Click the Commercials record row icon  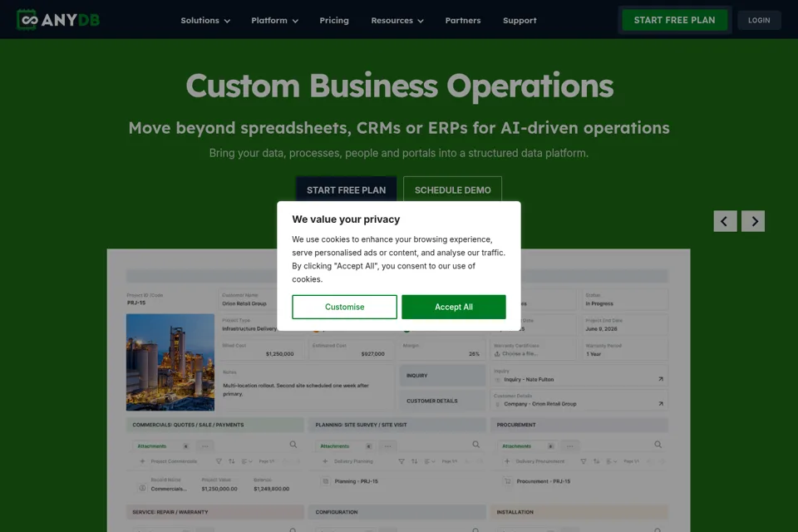pyautogui.click(x=142, y=488)
